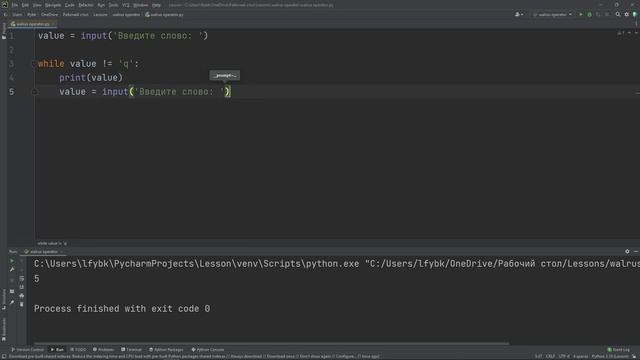Screen dimensions: 640x360
Task: Open IDE settings gear in top toolbar
Action: tap(627, 14)
